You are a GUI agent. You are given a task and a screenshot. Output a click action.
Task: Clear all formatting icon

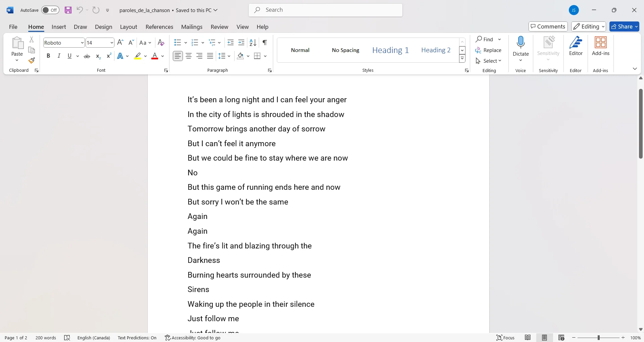click(x=161, y=43)
